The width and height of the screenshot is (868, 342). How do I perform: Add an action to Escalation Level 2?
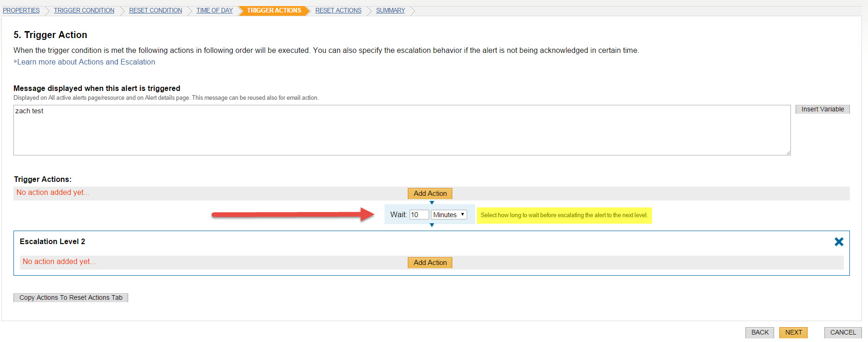click(x=430, y=263)
